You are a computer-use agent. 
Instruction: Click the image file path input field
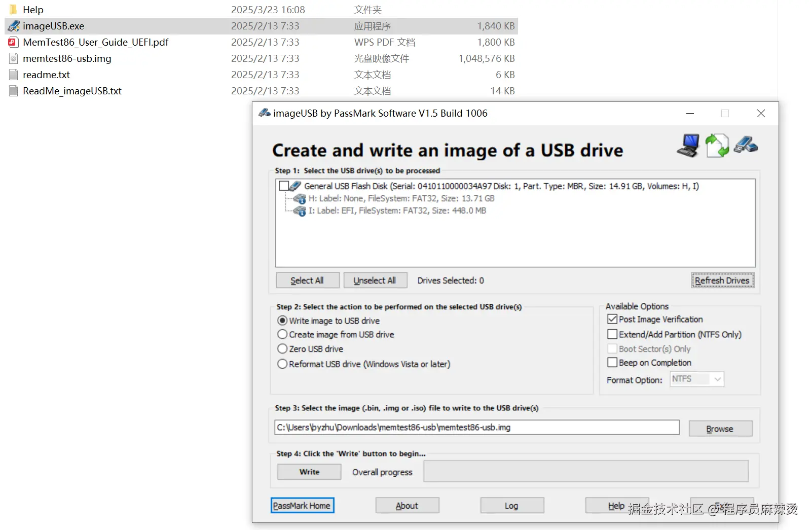[476, 428]
